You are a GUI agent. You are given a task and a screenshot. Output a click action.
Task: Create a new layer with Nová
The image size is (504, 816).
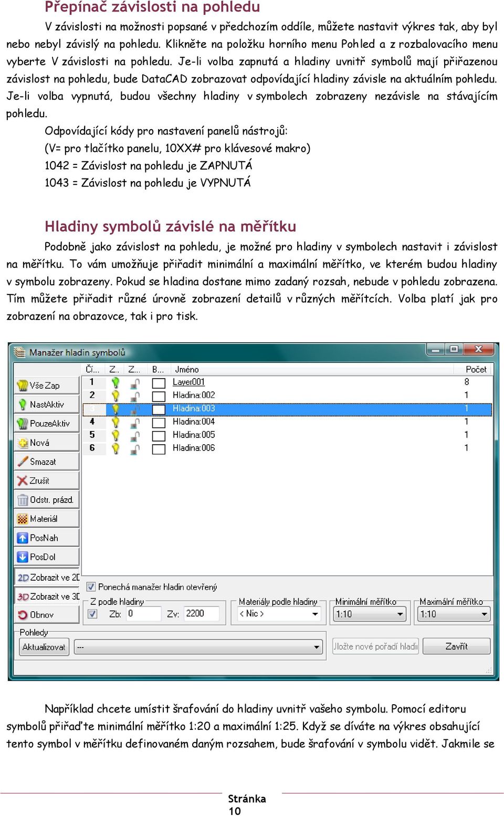click(x=47, y=443)
